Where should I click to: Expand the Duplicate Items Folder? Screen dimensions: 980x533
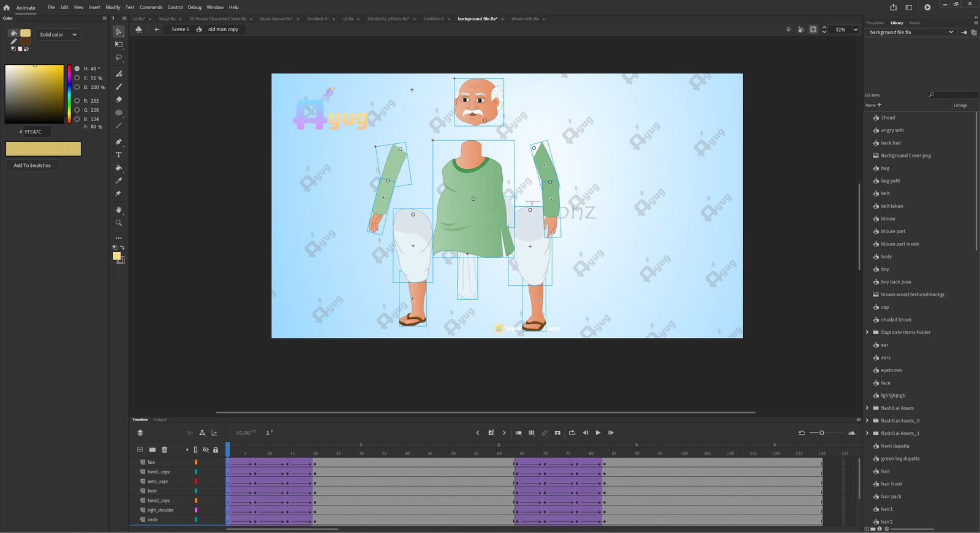(x=867, y=332)
